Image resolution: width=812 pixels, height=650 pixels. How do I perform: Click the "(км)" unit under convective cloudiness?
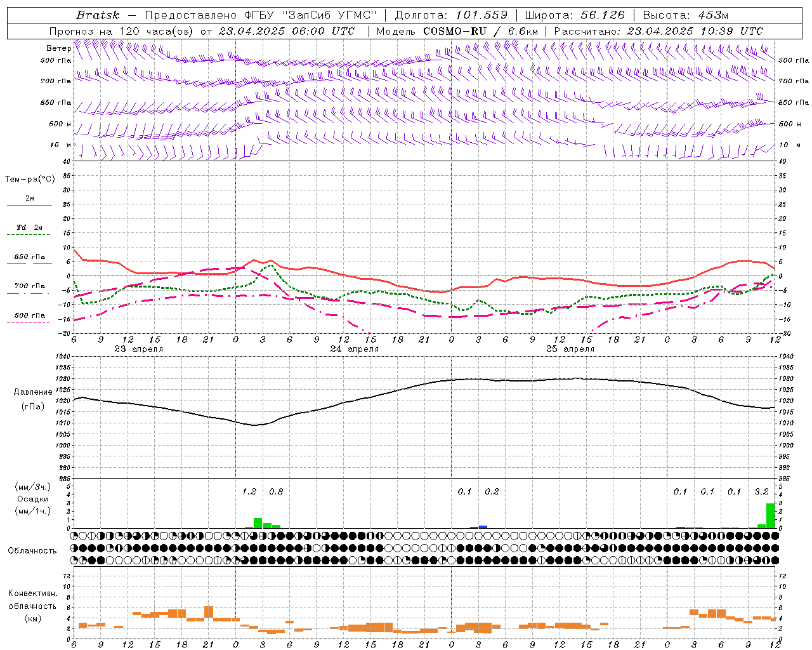pos(32,618)
